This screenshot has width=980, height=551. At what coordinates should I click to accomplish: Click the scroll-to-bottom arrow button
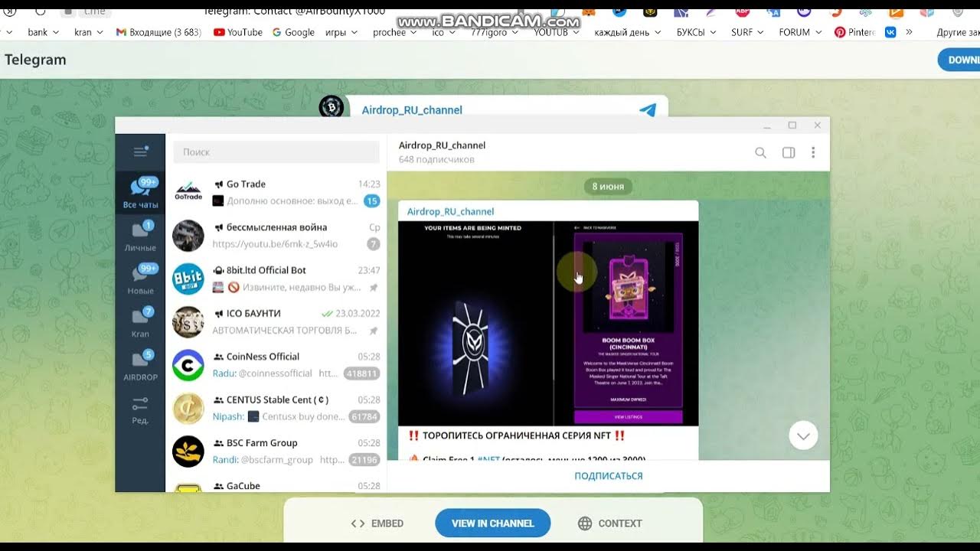(x=803, y=435)
